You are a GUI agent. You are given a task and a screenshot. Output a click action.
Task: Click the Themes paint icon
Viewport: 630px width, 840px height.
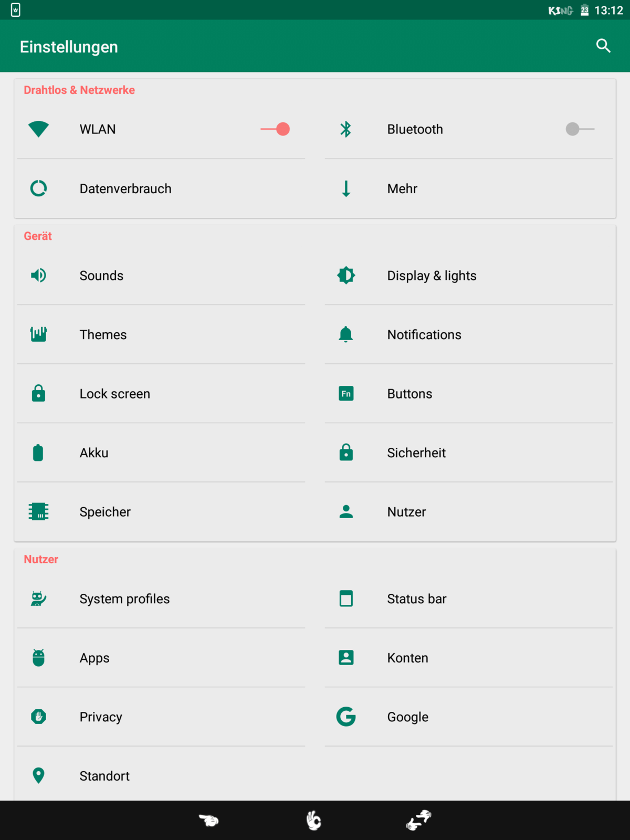point(38,334)
